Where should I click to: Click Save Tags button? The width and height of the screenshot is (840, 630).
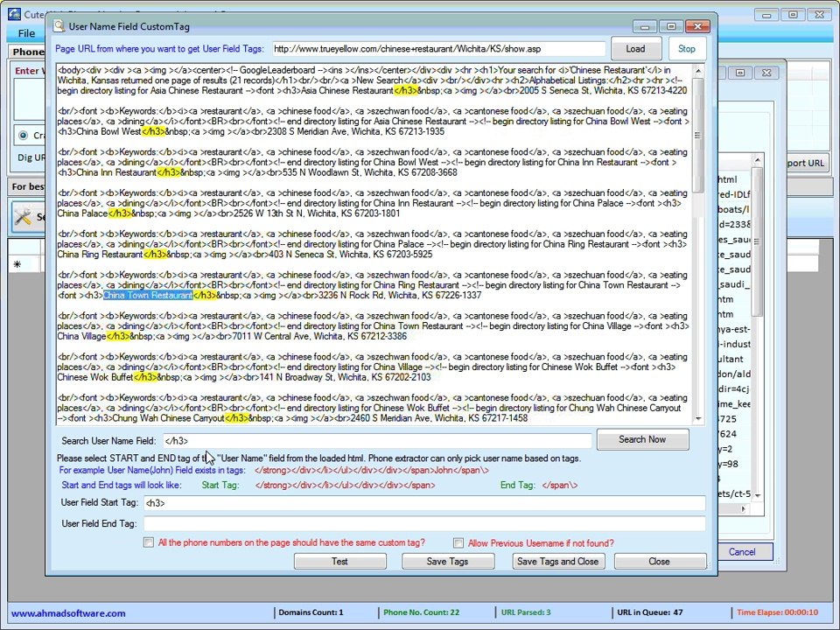(447, 561)
